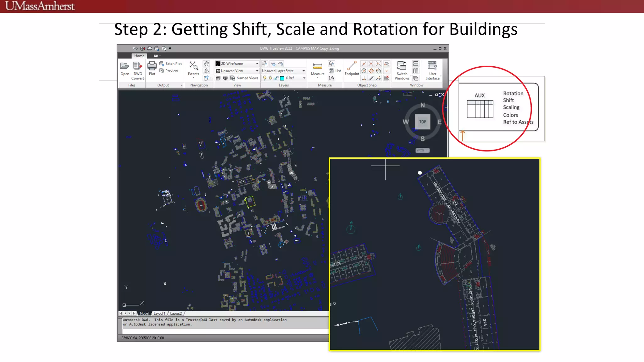Switch to the Layout1 tab
The height and width of the screenshot is (362, 644).
pyautogui.click(x=159, y=313)
